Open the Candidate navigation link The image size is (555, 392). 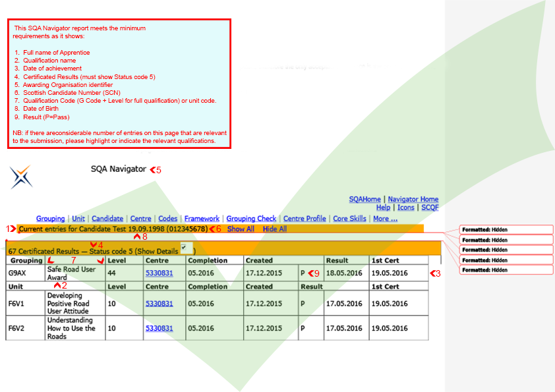pyautogui.click(x=107, y=219)
